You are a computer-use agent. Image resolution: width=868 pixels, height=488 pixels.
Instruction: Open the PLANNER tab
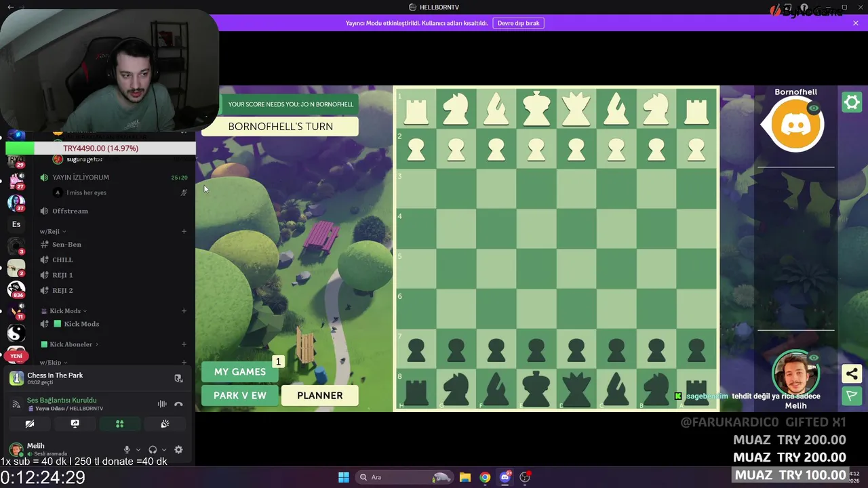tap(319, 395)
